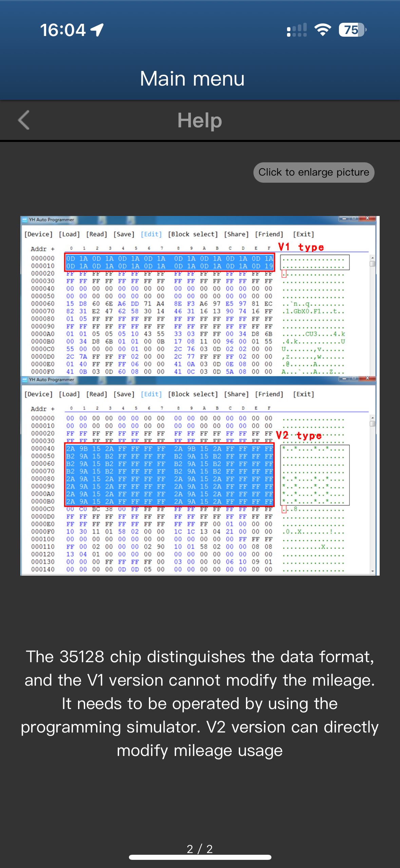This screenshot has height=868, width=400.
Task: Tap the home indicator bar
Action: click(200, 857)
